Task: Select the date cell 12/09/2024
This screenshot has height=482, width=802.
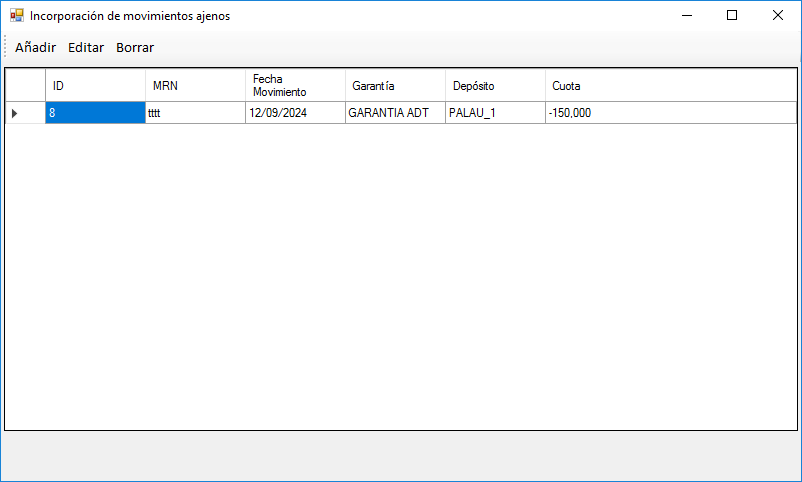Action: point(295,113)
